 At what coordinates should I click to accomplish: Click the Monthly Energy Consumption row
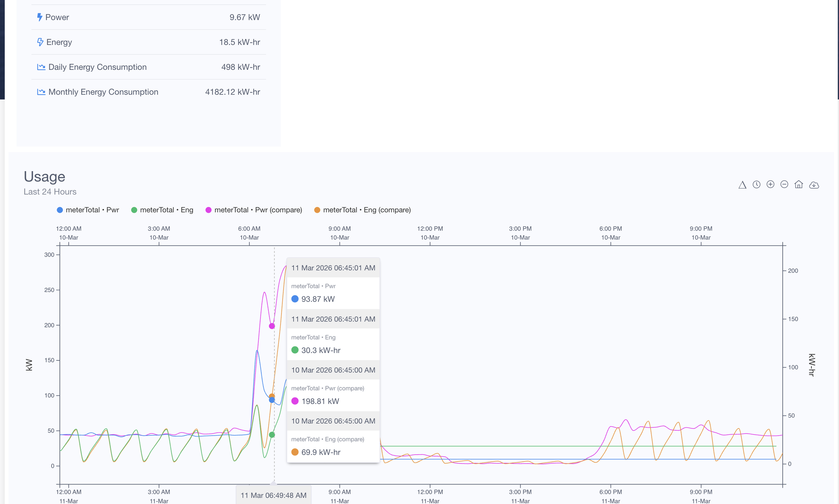148,92
